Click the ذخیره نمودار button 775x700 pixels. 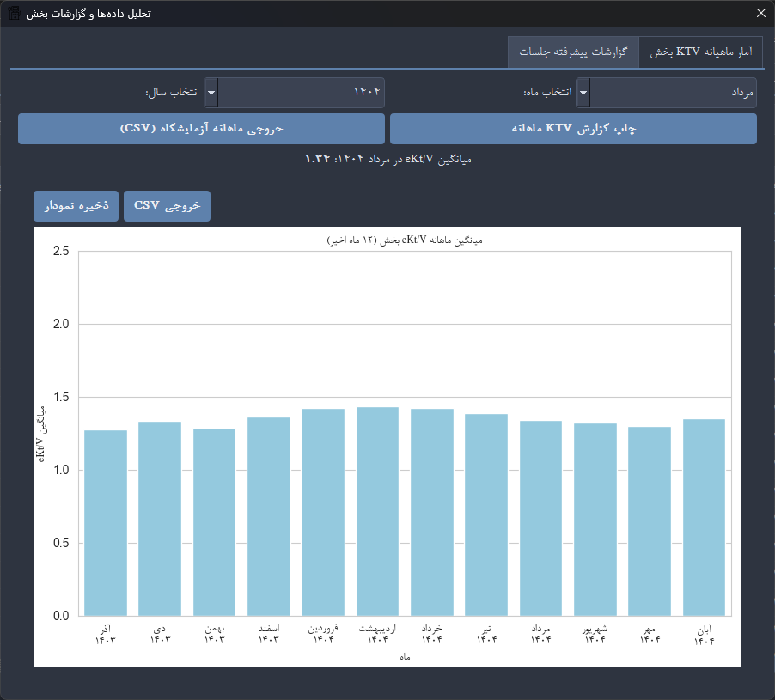[76, 206]
